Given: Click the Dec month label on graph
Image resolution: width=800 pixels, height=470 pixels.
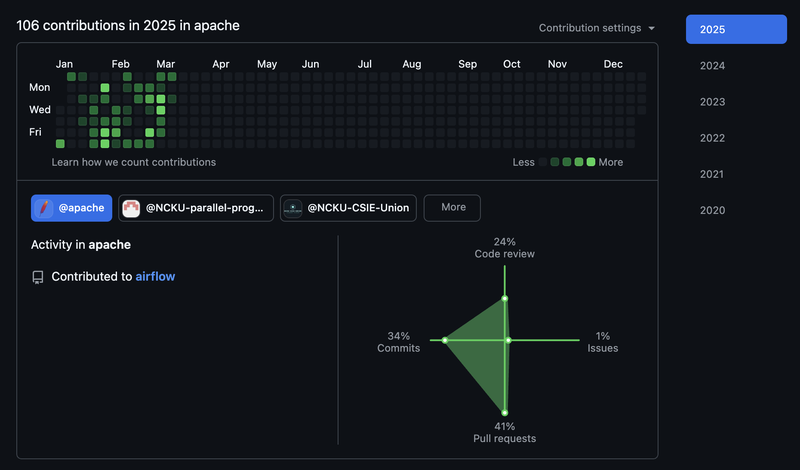Looking at the screenshot, I should click(613, 64).
